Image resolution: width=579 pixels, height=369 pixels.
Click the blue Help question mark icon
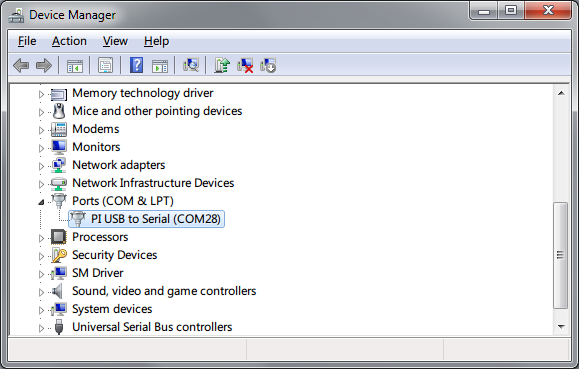136,66
